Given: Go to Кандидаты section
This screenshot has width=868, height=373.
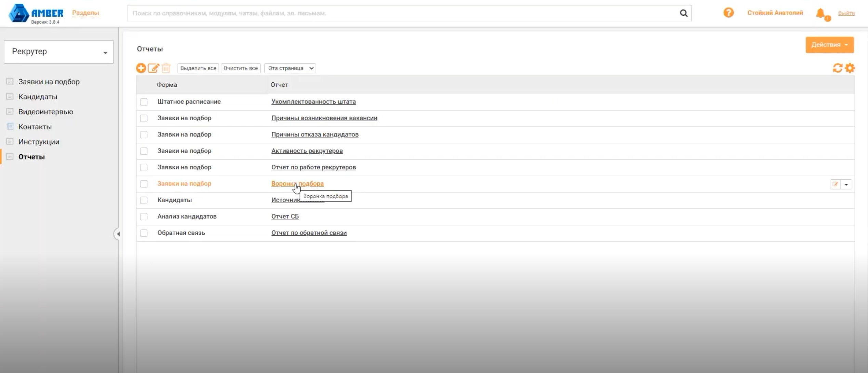Looking at the screenshot, I should point(38,97).
